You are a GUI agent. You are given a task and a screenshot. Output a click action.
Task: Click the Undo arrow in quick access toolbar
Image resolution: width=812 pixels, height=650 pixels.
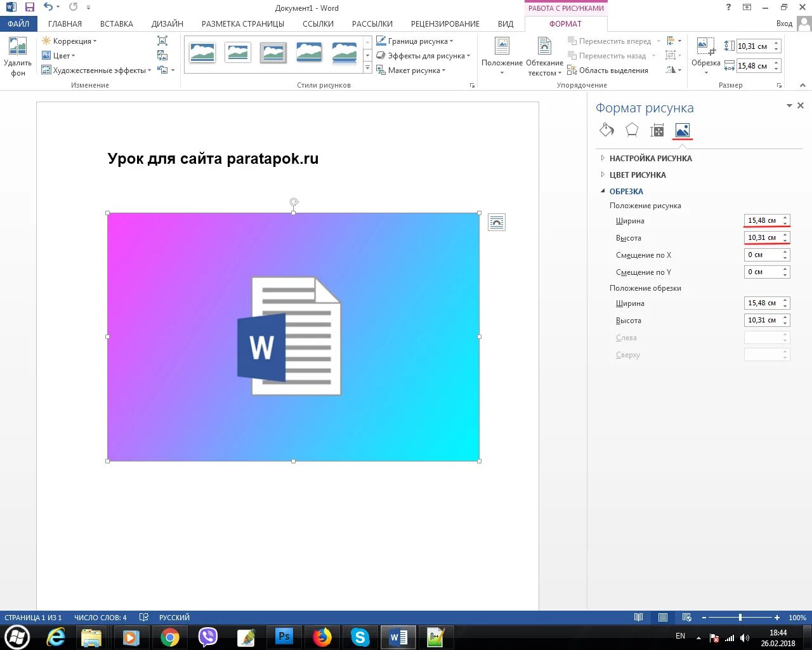(x=48, y=8)
